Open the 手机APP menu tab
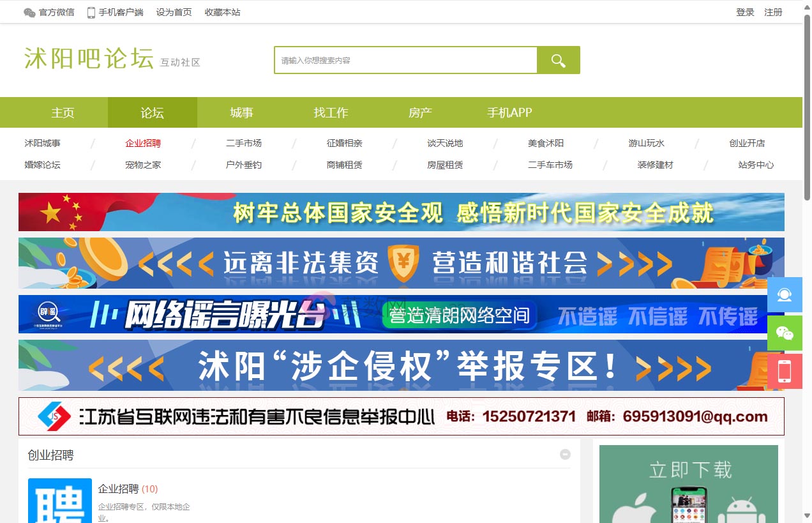The width and height of the screenshot is (812, 523). coord(509,112)
